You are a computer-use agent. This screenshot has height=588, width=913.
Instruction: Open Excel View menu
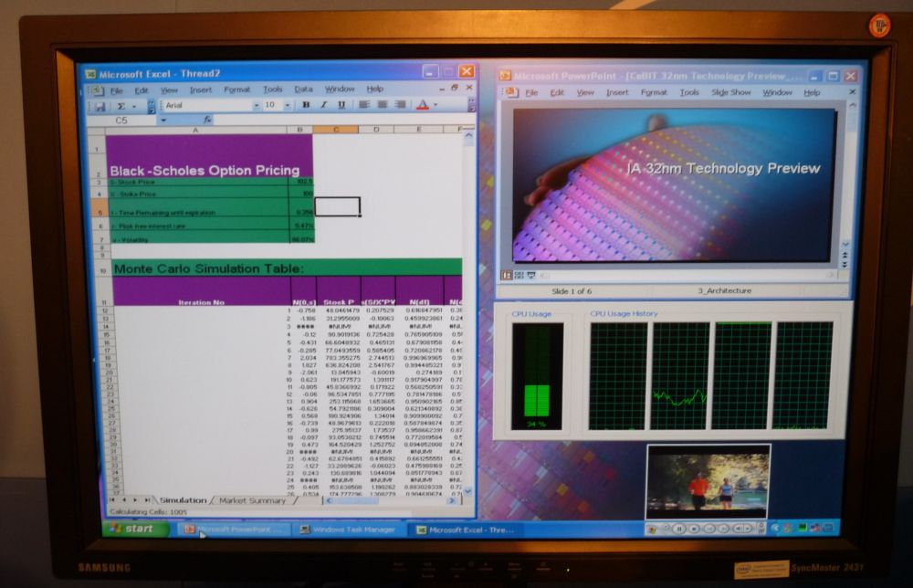(x=169, y=90)
